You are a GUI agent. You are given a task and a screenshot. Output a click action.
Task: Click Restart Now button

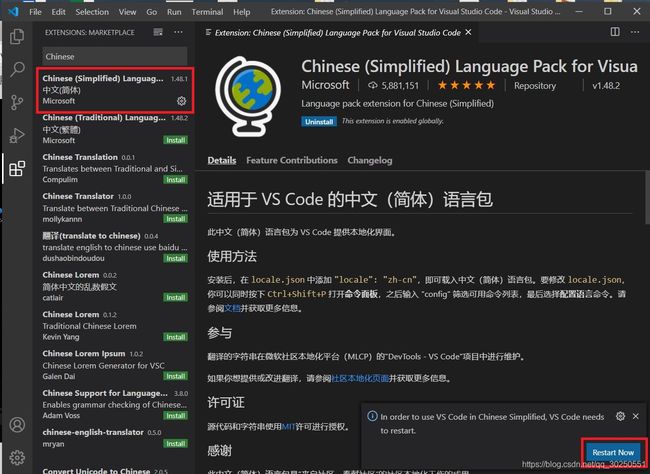pyautogui.click(x=613, y=452)
